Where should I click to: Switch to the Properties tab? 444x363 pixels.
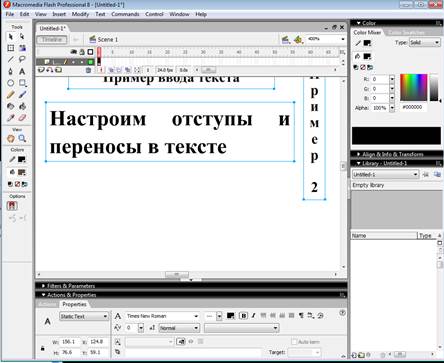pos(74,304)
